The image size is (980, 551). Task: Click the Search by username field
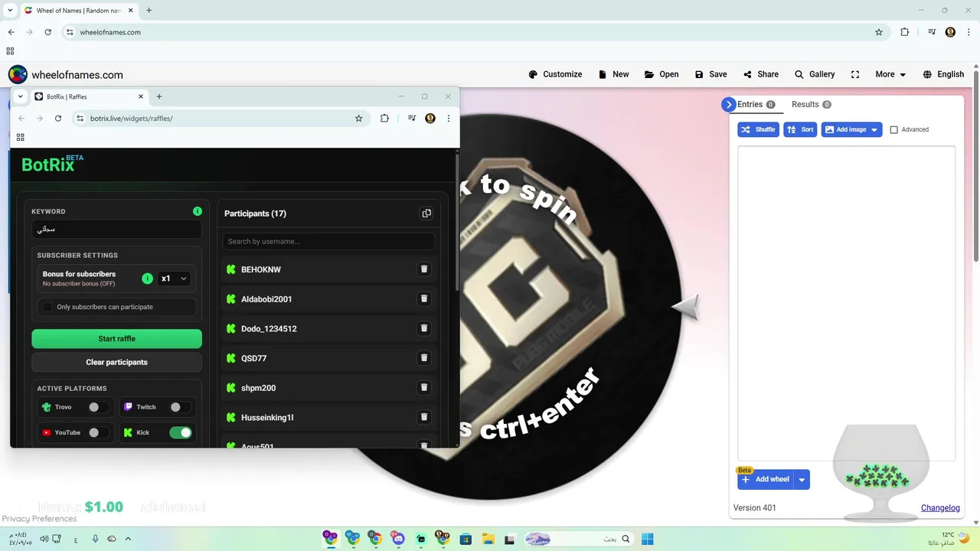point(328,241)
